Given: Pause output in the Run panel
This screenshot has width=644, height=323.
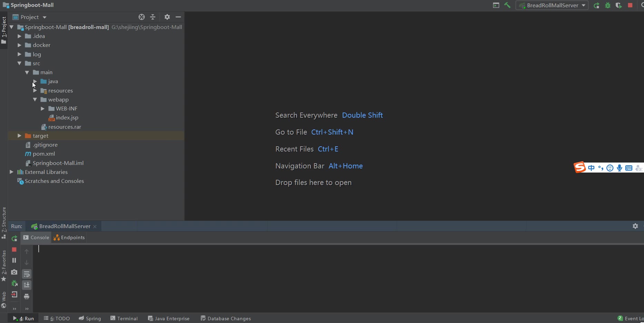Looking at the screenshot, I should tap(14, 261).
